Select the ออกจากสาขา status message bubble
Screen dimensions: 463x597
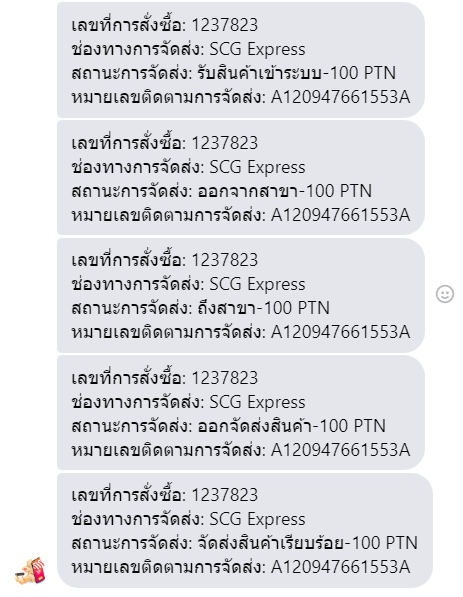click(241, 177)
